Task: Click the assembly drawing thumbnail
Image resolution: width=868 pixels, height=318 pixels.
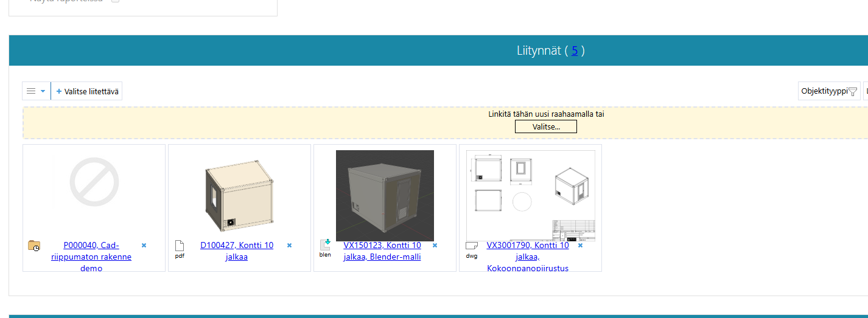Action: [530, 196]
